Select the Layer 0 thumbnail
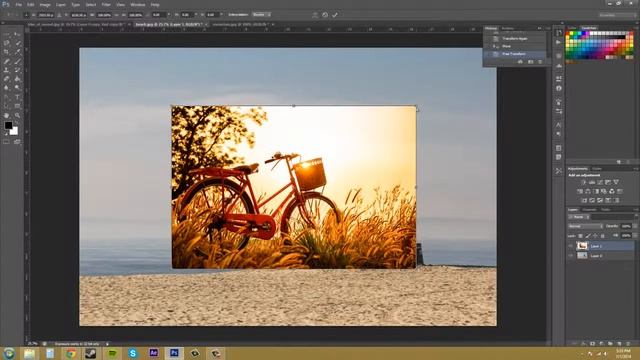The image size is (640, 360). pos(582,256)
